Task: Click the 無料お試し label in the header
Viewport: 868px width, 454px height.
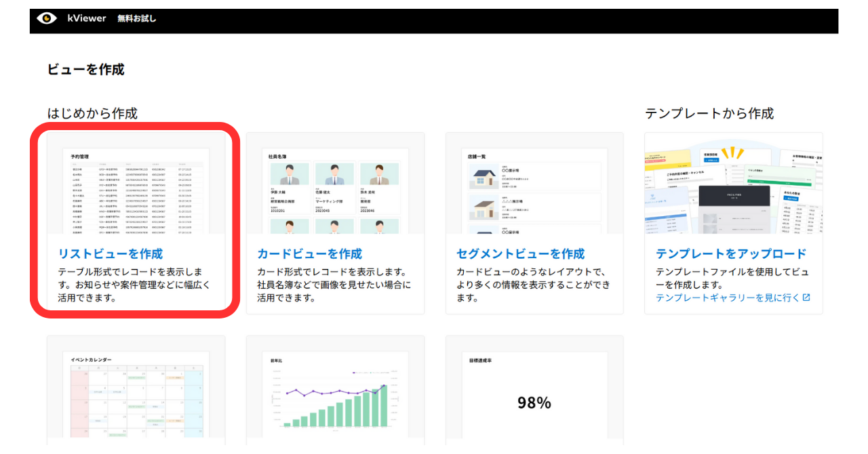Action: (x=136, y=18)
